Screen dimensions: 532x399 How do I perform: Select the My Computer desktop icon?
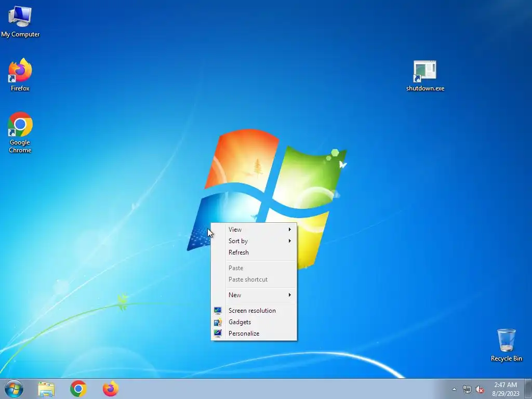(20, 21)
